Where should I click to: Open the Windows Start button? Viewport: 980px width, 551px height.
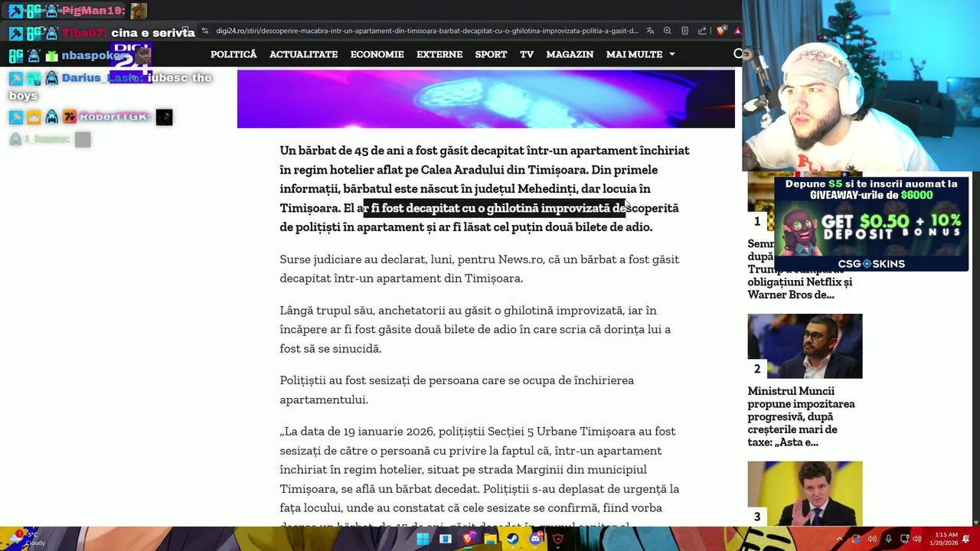point(423,539)
